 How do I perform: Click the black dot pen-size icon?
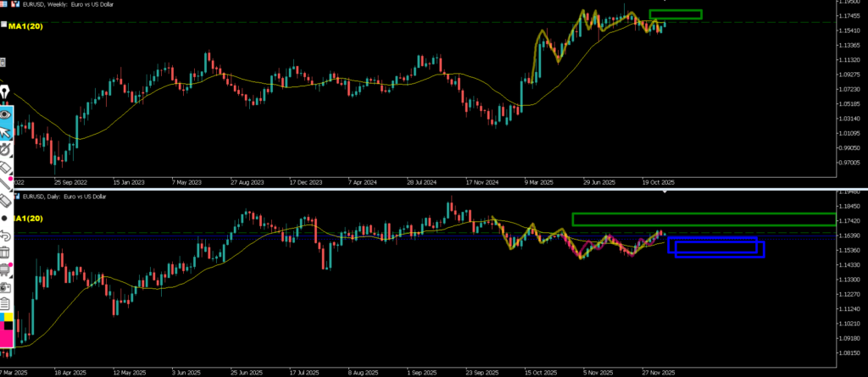(x=5, y=218)
